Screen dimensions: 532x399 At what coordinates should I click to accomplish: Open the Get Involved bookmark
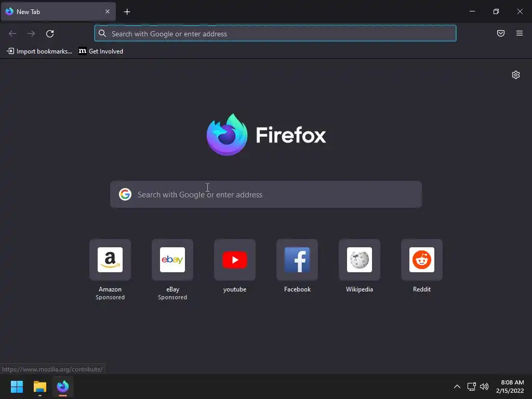coord(101,51)
